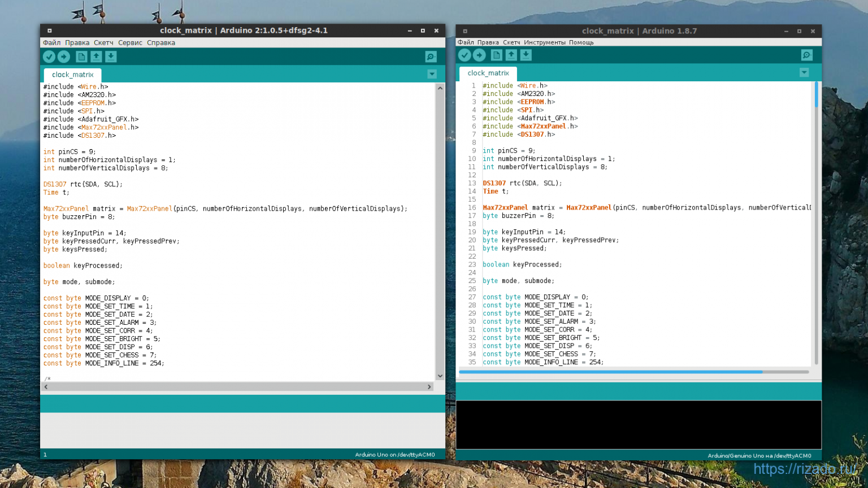The height and width of the screenshot is (488, 868).
Task: Save sketch icon in Arduino 1.8.7 window
Action: [x=526, y=55]
